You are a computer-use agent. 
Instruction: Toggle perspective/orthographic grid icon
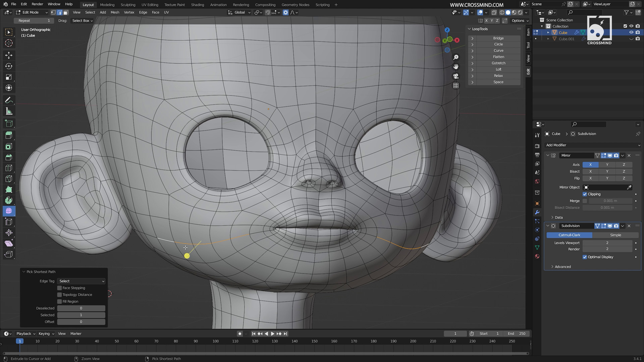click(x=456, y=85)
